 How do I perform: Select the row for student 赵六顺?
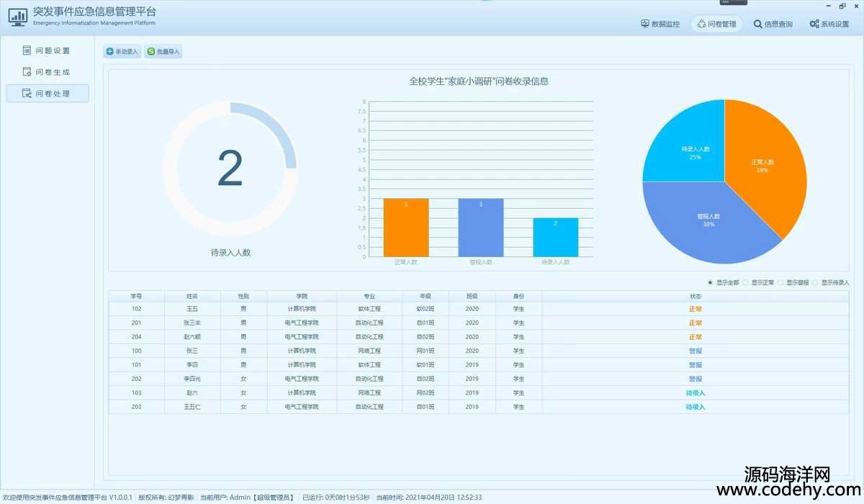coord(480,337)
